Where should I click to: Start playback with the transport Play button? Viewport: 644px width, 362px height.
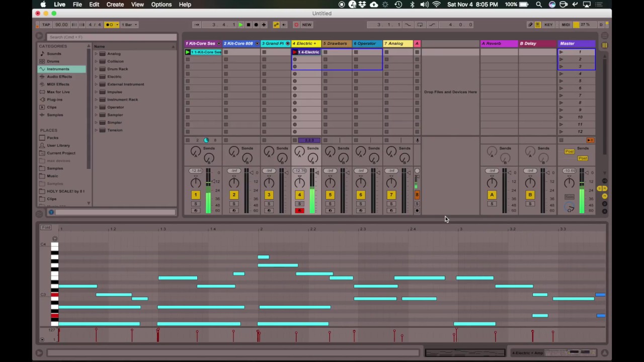coord(240,25)
